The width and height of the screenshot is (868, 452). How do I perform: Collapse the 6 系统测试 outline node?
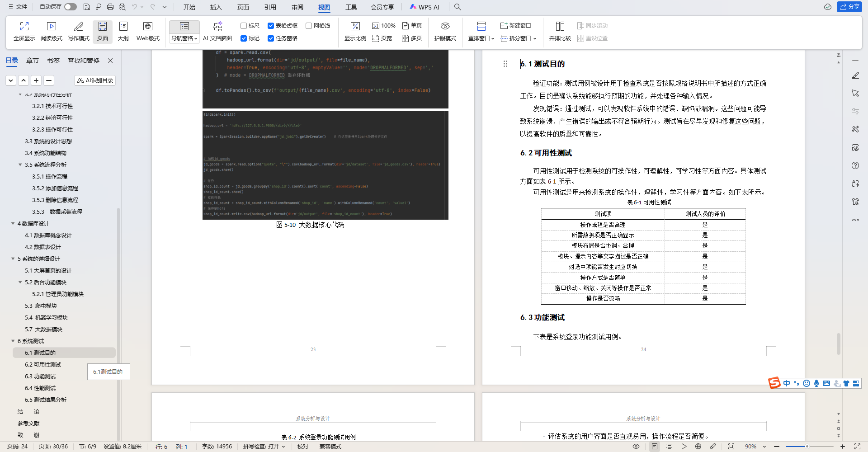pyautogui.click(x=13, y=341)
